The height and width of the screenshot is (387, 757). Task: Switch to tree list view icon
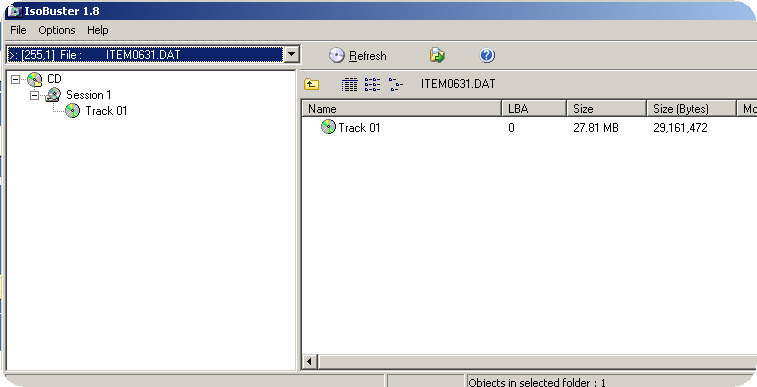395,84
